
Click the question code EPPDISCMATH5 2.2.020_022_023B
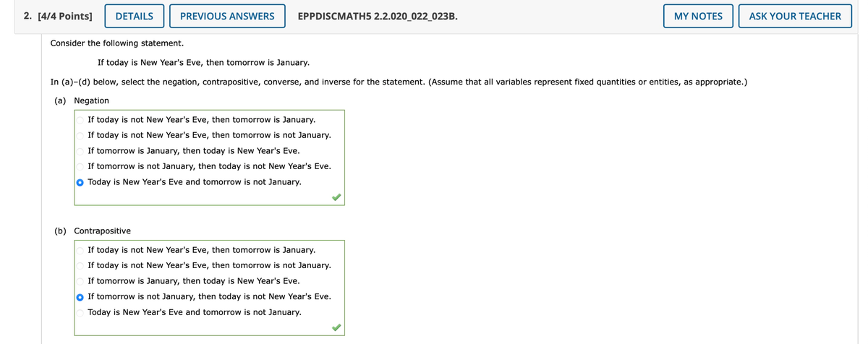(377, 16)
